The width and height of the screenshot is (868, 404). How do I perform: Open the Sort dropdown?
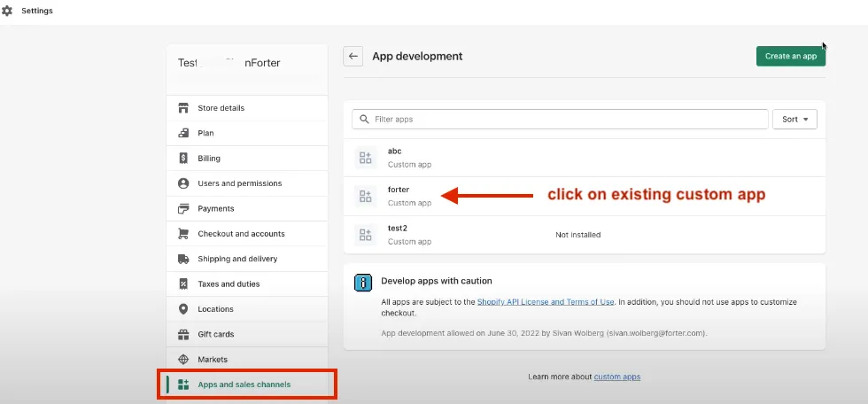coord(795,119)
